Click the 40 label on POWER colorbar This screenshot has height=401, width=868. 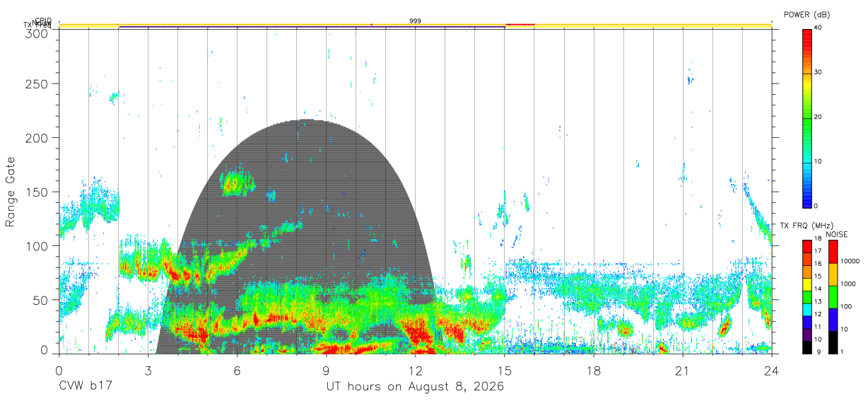click(x=819, y=28)
